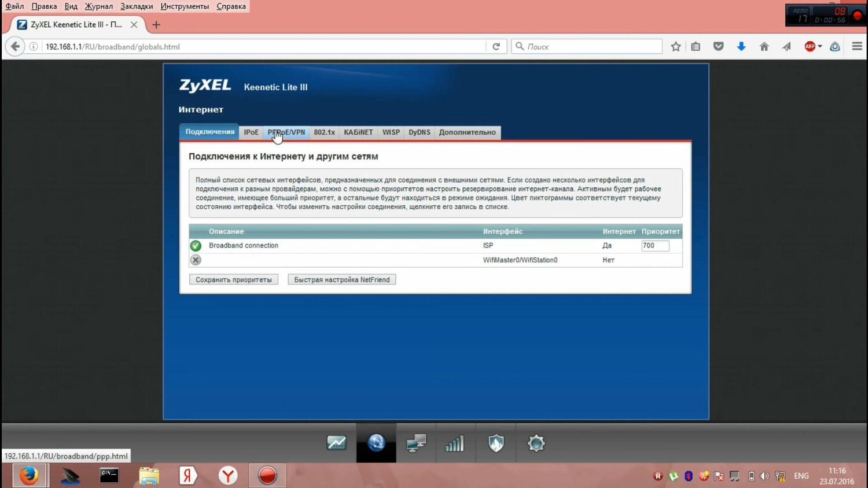Click the paper plane send icon in toolbar
868x488 pixels.
coord(786,46)
